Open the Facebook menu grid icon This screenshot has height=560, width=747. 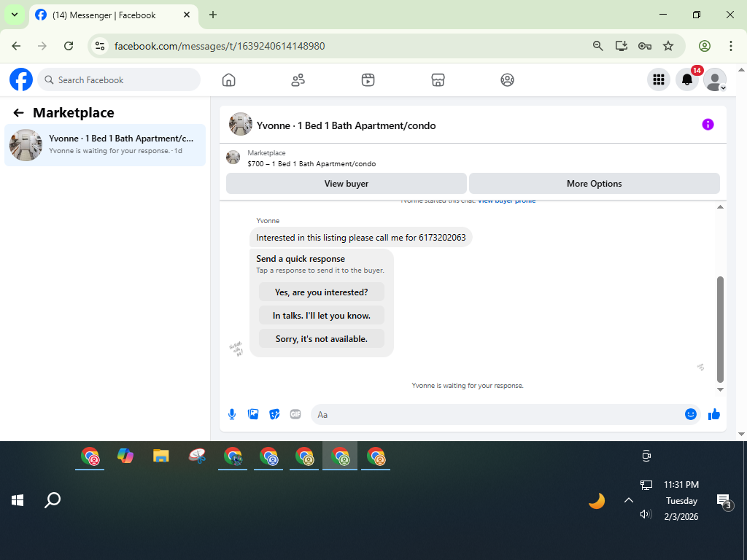[x=659, y=79]
